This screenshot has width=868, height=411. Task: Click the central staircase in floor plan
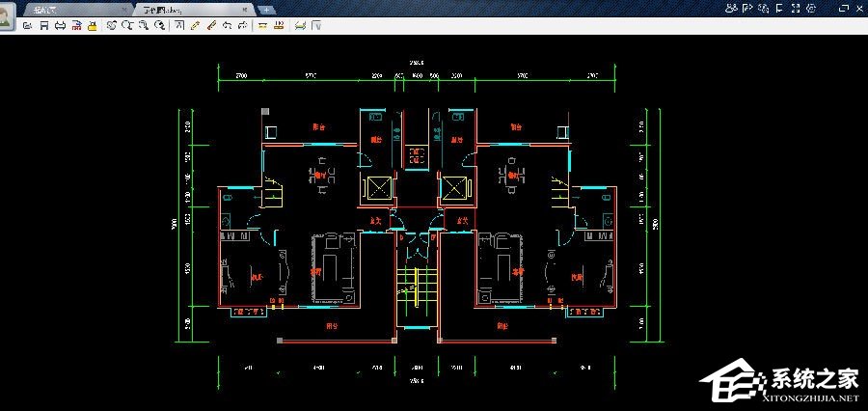417,288
